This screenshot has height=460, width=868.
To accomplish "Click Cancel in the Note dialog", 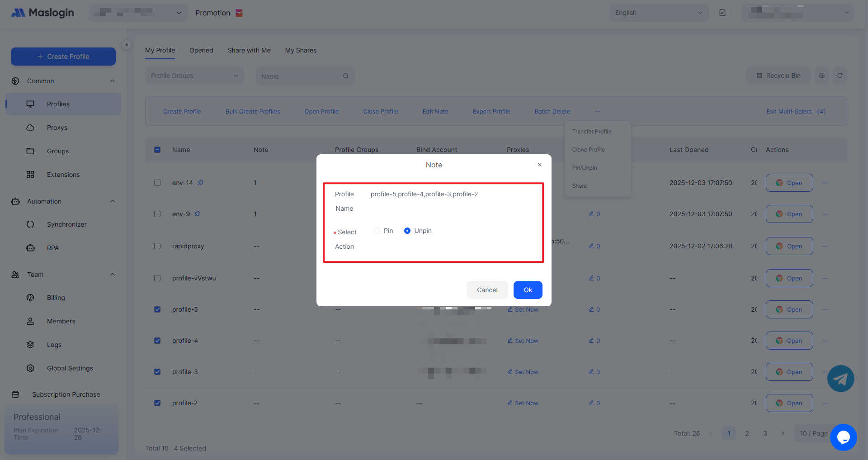I will 487,290.
